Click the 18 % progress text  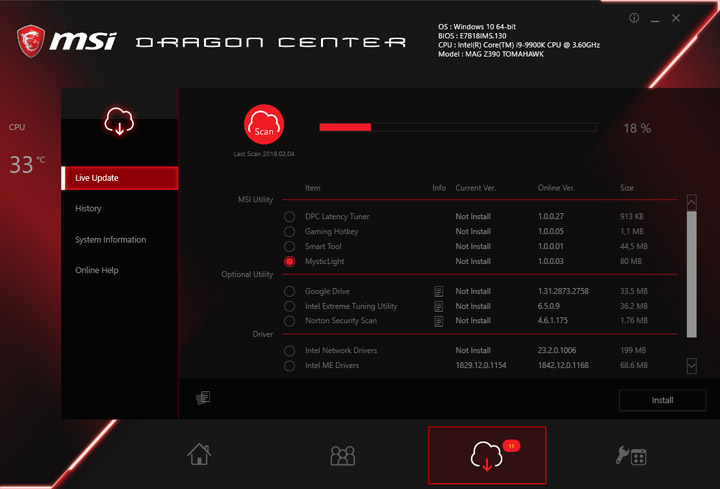click(637, 128)
